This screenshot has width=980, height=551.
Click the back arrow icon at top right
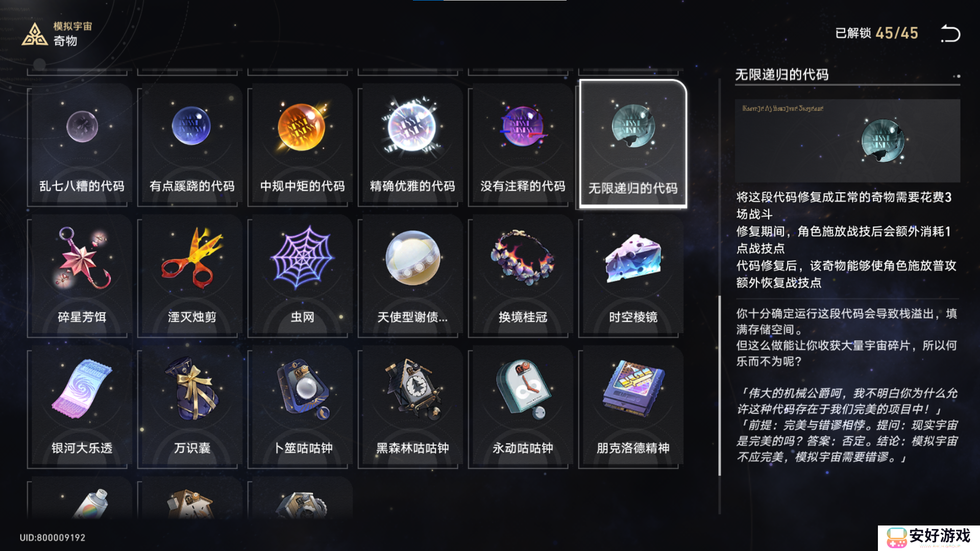950,34
